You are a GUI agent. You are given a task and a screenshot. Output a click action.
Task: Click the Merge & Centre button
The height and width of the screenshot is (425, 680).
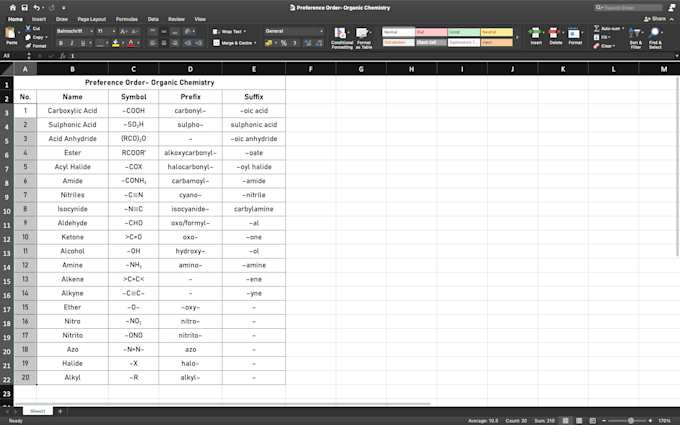pos(232,43)
